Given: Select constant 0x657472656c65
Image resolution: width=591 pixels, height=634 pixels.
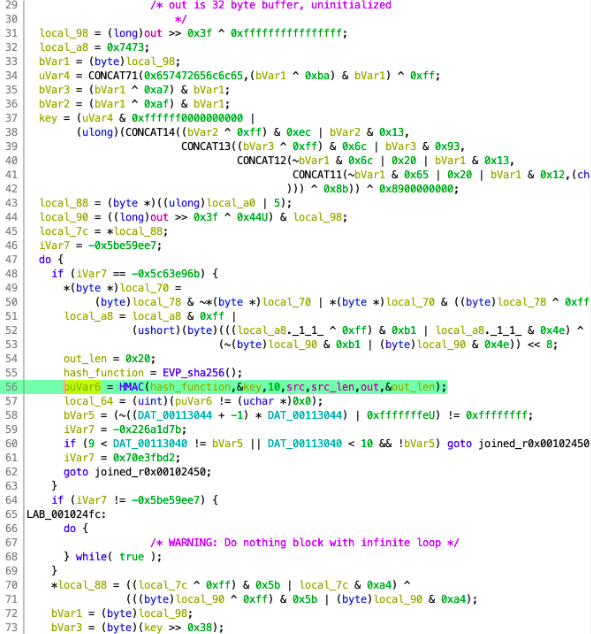Looking at the screenshot, I should (194, 76).
